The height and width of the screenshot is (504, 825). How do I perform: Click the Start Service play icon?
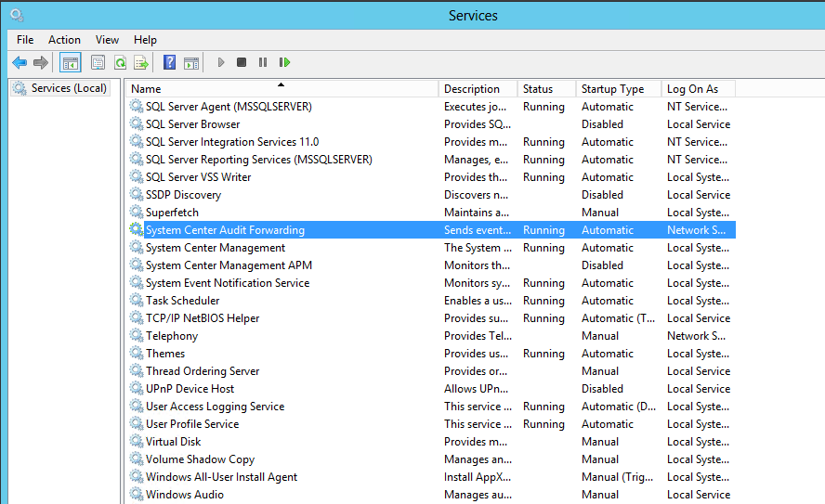point(221,62)
